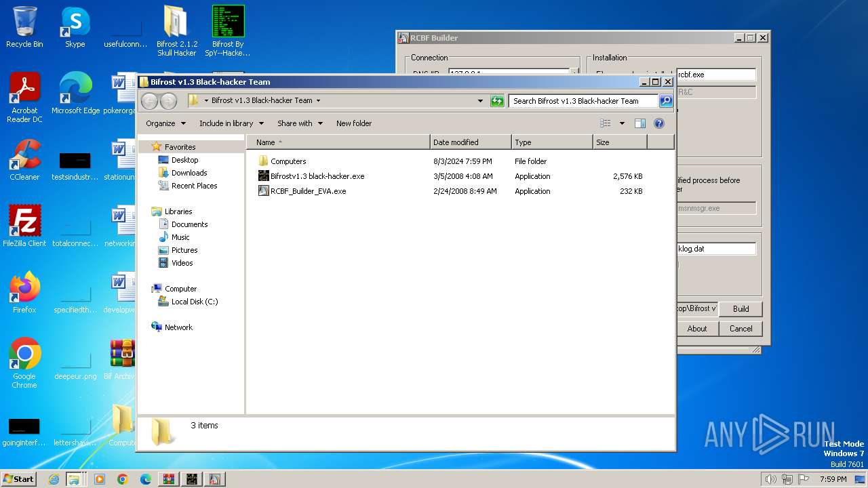
Task: Sort by Size column header
Action: pos(620,142)
